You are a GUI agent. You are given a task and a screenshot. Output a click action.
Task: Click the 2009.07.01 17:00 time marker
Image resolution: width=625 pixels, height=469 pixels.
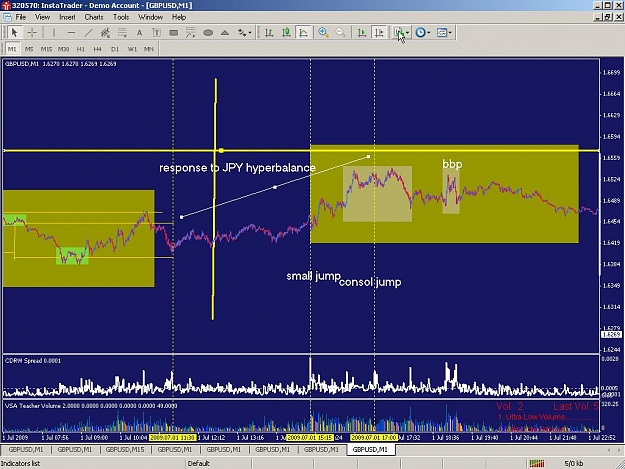pyautogui.click(x=374, y=438)
